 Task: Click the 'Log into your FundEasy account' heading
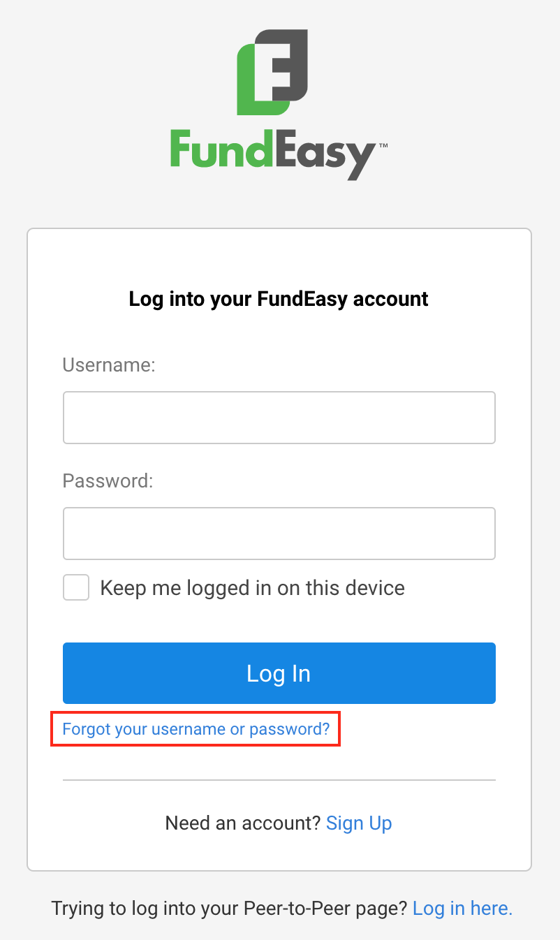[279, 299]
